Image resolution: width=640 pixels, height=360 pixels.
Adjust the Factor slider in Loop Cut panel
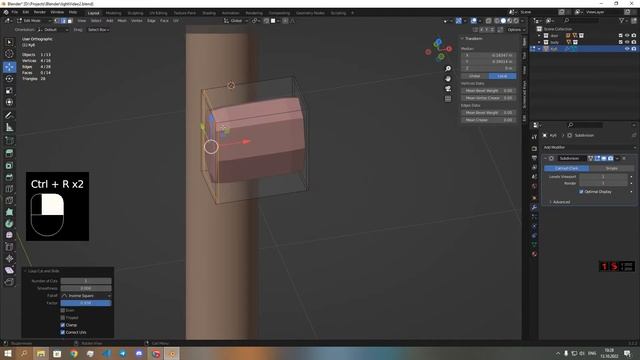click(x=86, y=303)
